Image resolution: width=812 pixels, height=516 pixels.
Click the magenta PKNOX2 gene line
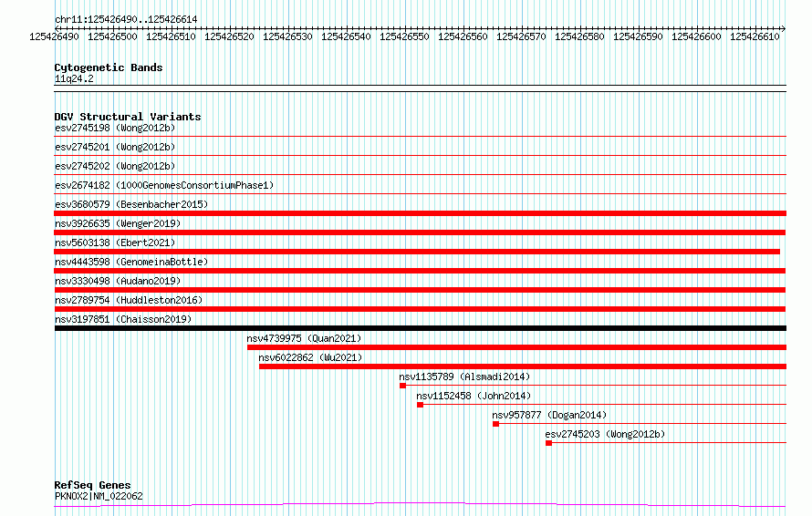tap(420, 504)
